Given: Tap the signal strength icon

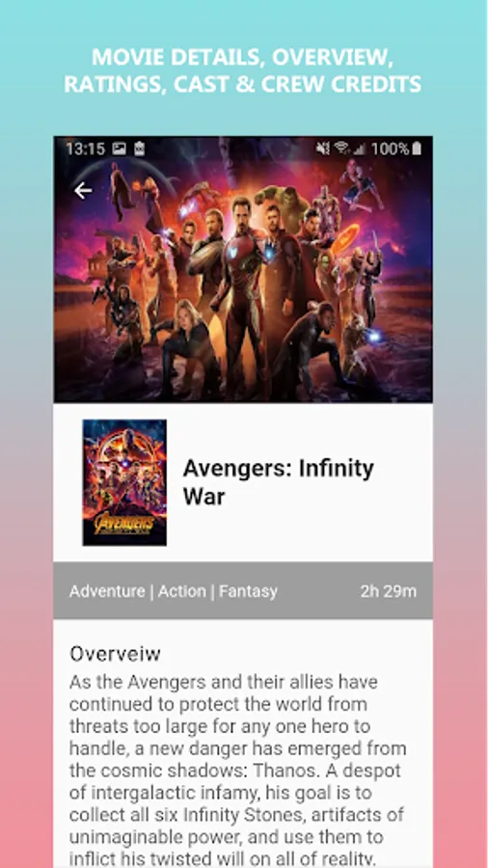Looking at the screenshot, I should point(360,149).
